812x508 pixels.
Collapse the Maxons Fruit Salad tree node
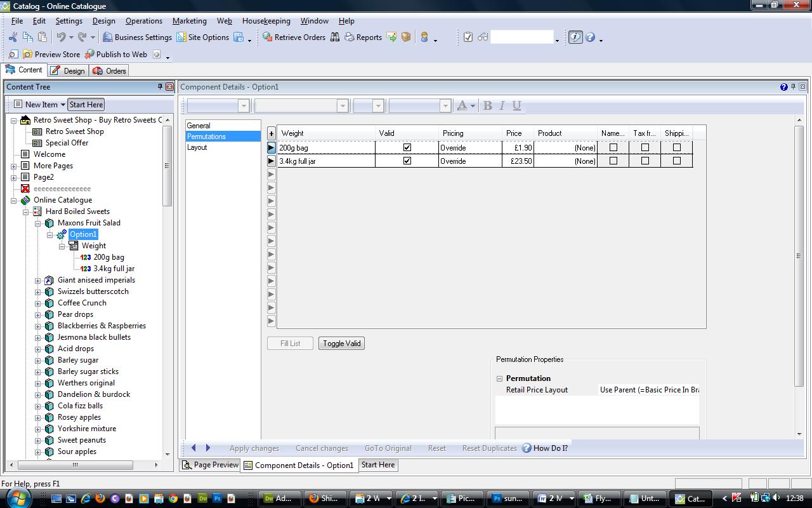[38, 224]
